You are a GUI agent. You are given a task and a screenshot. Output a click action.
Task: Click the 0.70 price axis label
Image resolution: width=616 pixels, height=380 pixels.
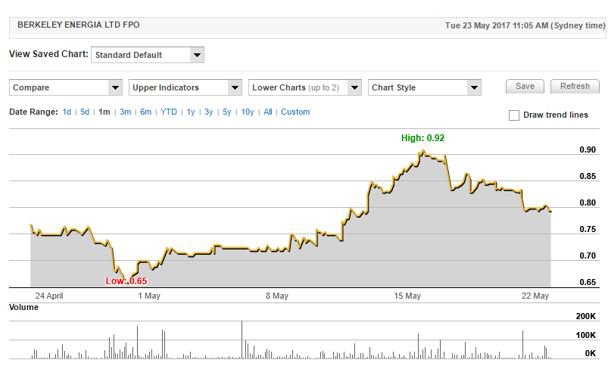(588, 256)
